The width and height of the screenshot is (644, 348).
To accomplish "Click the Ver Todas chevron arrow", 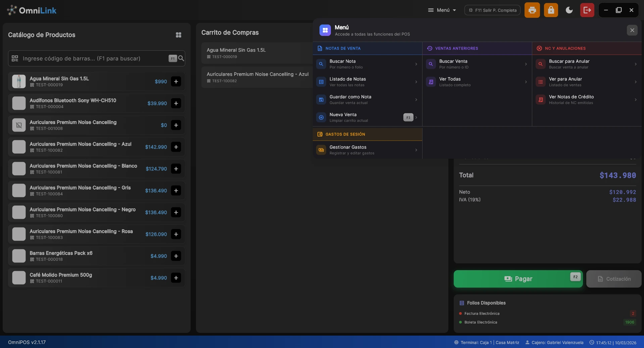I will (x=526, y=82).
